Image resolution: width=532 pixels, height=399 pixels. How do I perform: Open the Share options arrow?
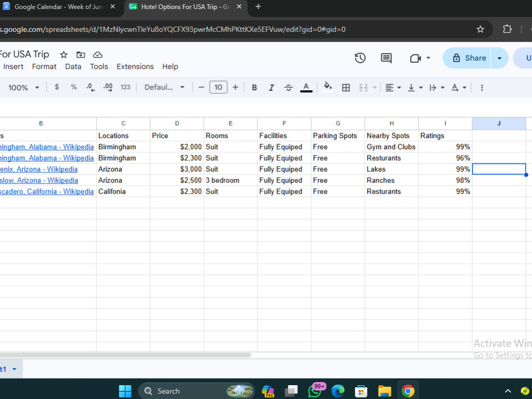[x=500, y=58]
